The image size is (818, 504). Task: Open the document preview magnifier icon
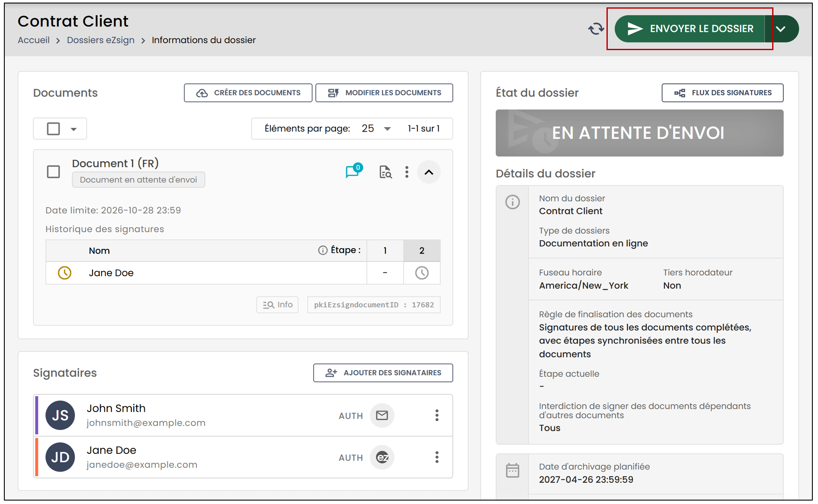pos(385,172)
